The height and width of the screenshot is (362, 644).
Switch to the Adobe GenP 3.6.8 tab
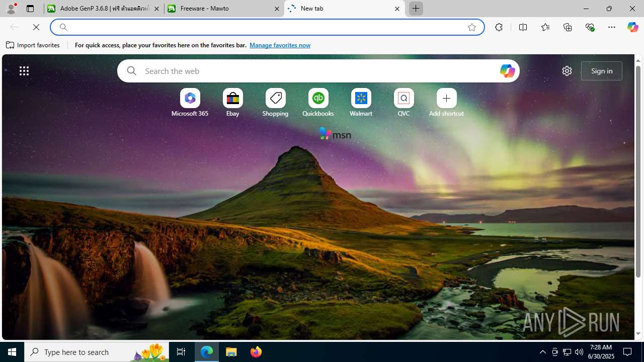point(104,9)
